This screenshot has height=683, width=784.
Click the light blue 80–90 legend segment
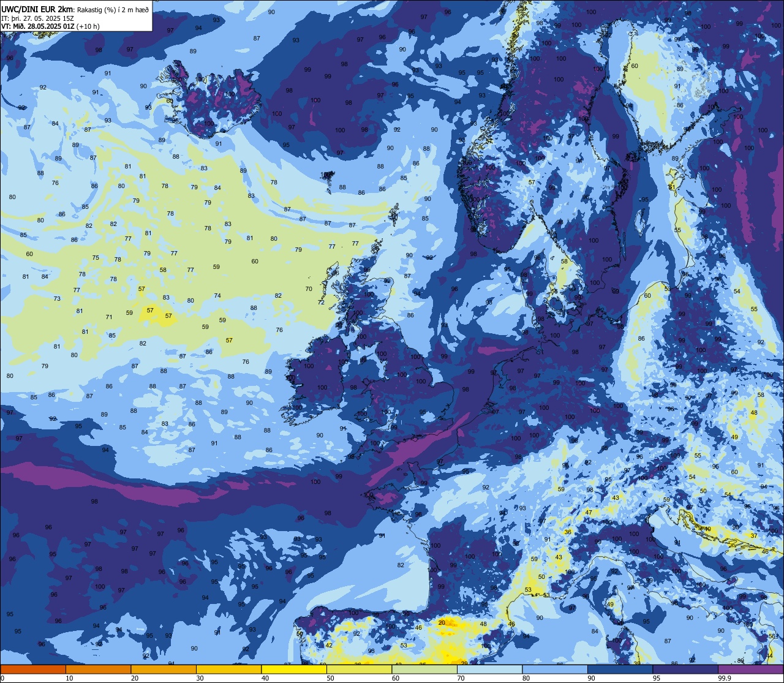(555, 669)
